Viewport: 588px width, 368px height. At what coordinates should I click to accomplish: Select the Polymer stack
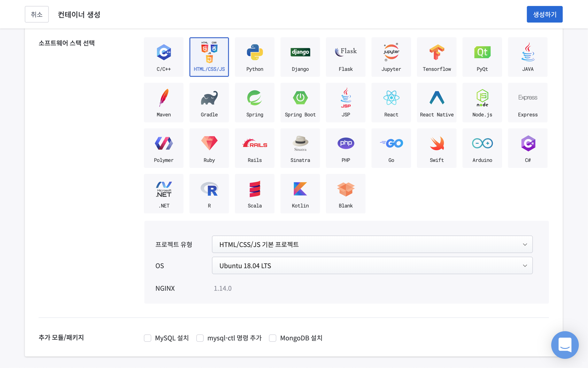pos(164,148)
